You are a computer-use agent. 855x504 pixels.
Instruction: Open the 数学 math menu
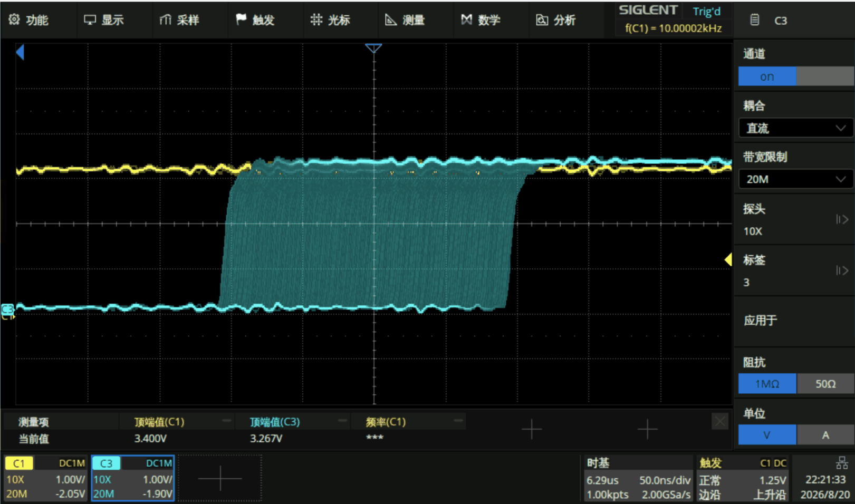click(481, 20)
